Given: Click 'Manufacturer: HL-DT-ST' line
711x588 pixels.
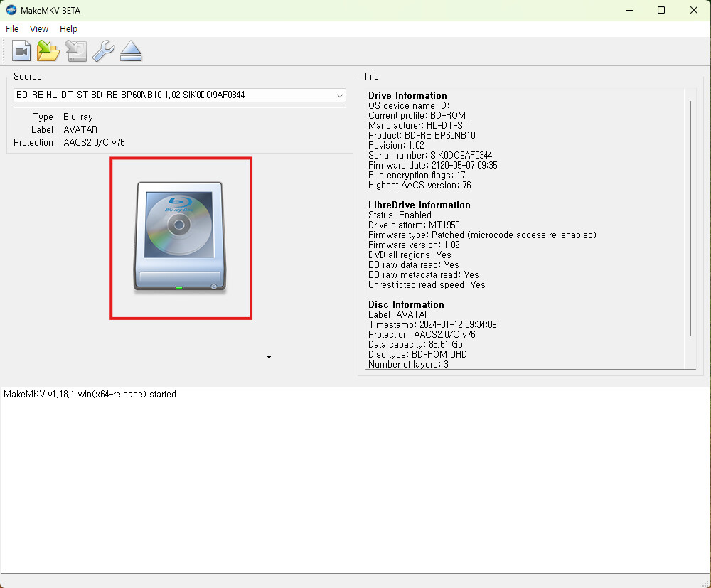Looking at the screenshot, I should [418, 126].
